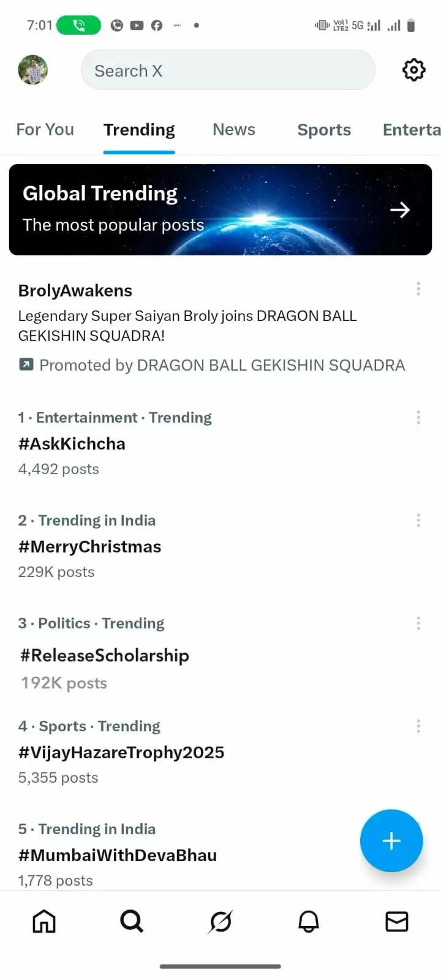This screenshot has width=441, height=980.
Task: Open more options for #ReleaseScholarship trend
Action: point(418,624)
